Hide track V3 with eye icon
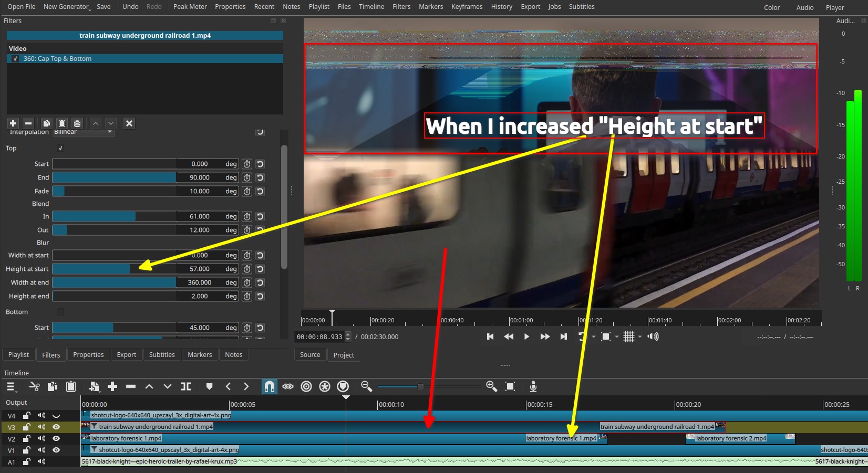This screenshot has height=473, width=868. (56, 427)
